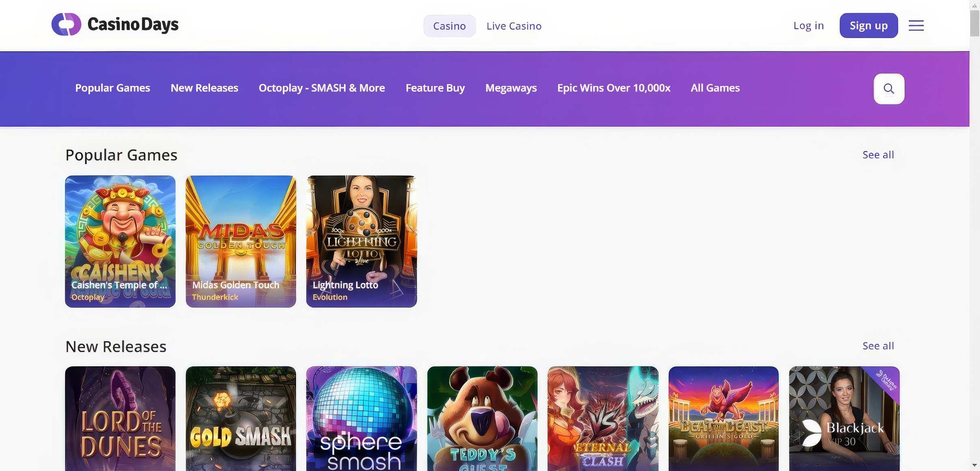Switch to the Casino tab
Viewport: 980px width, 471px height.
pos(449,26)
